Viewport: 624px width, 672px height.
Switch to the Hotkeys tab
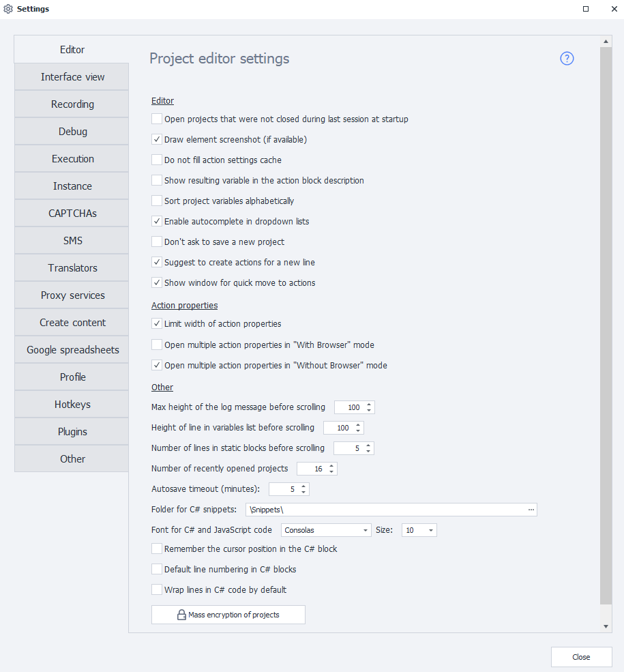coord(72,405)
